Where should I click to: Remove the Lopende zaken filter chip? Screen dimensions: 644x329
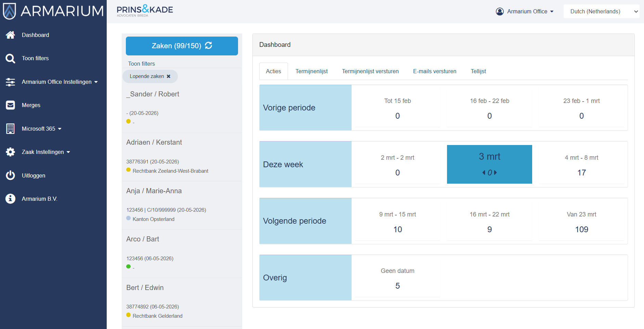click(x=169, y=76)
